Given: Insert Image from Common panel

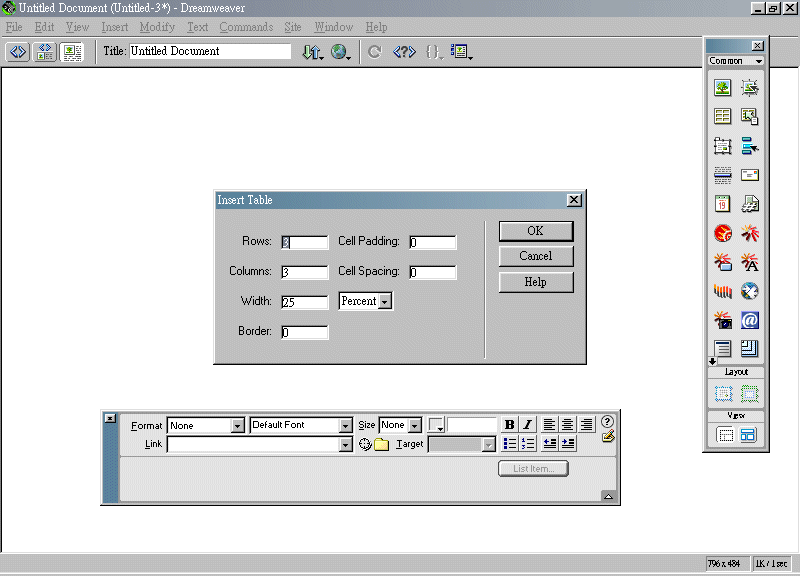Looking at the screenshot, I should pos(722,87).
